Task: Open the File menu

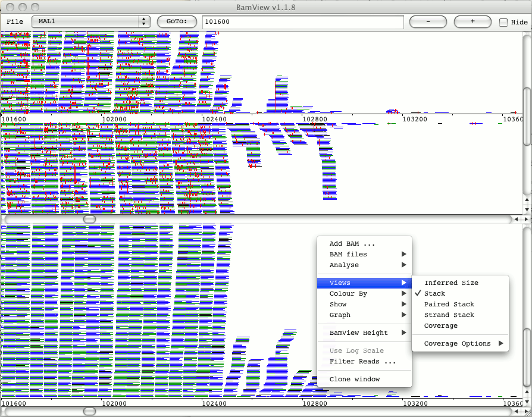Action: click(x=15, y=22)
